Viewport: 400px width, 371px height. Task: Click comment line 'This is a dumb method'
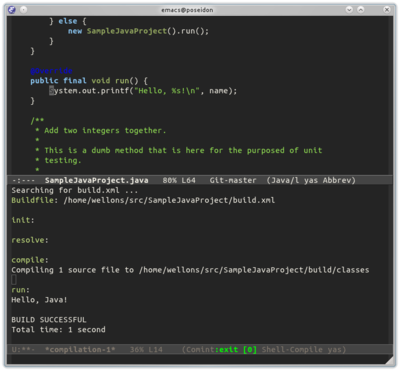179,150
